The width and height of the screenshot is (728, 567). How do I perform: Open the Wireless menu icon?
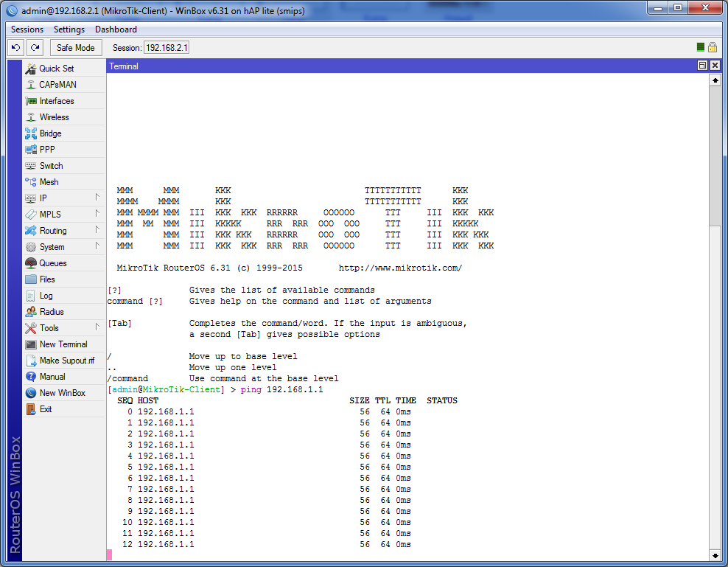(x=31, y=117)
